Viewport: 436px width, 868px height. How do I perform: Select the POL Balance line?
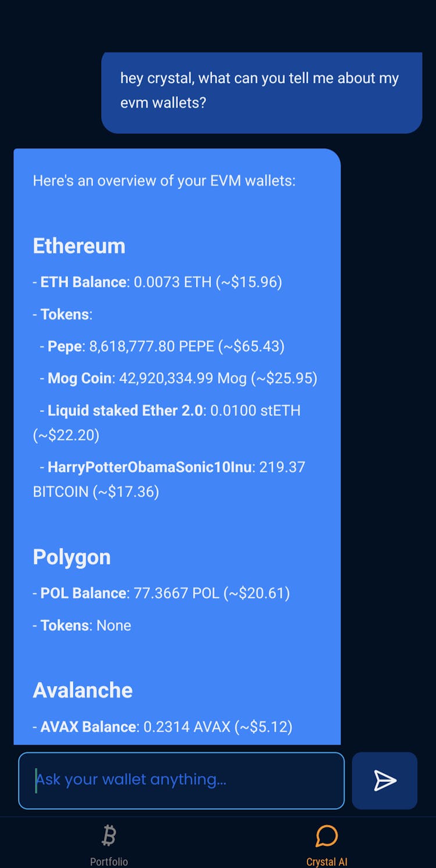pos(162,593)
